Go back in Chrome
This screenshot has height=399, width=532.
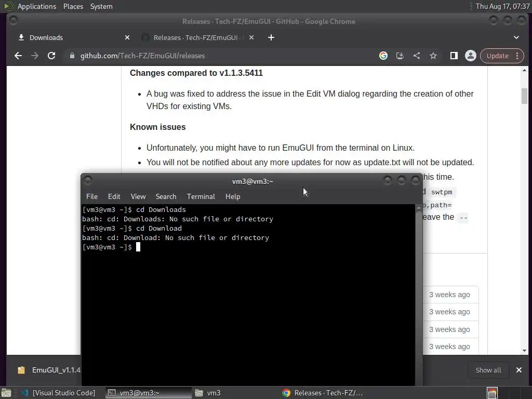(x=18, y=56)
